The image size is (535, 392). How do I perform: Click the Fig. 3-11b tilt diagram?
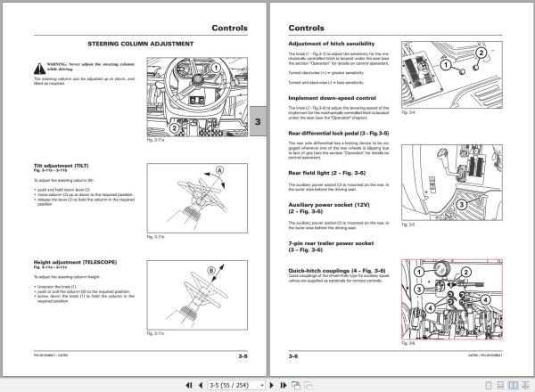[x=197, y=198]
